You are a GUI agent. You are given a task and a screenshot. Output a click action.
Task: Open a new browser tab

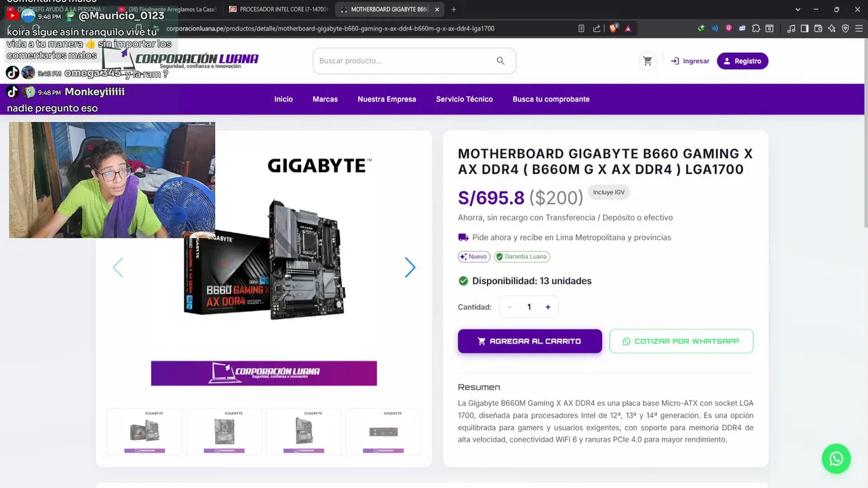click(454, 9)
